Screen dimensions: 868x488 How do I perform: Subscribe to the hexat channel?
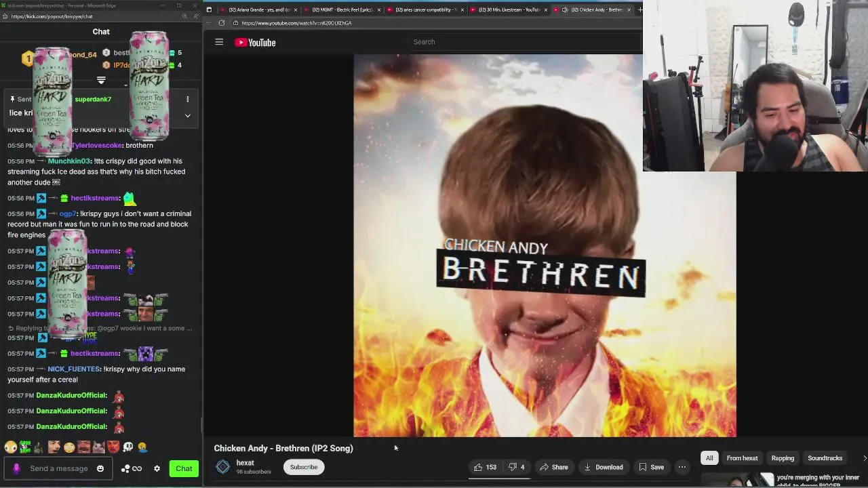tap(304, 467)
